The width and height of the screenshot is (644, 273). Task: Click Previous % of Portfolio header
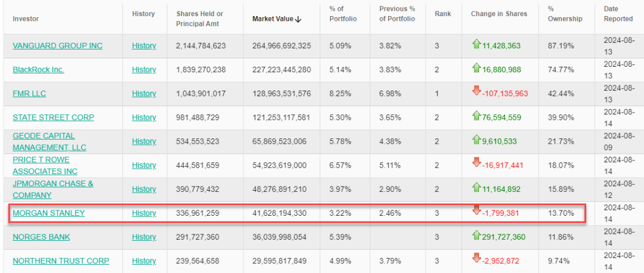pyautogui.click(x=397, y=14)
